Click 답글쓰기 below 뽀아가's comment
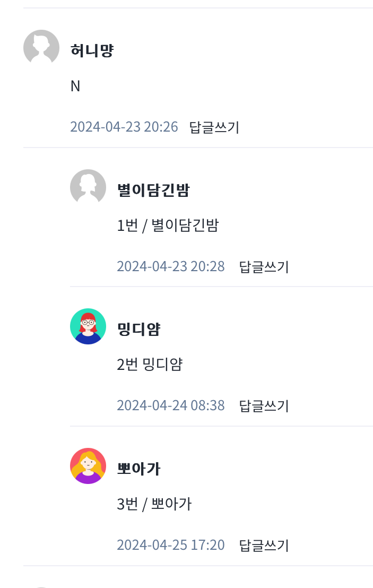The image size is (373, 588). 264,545
